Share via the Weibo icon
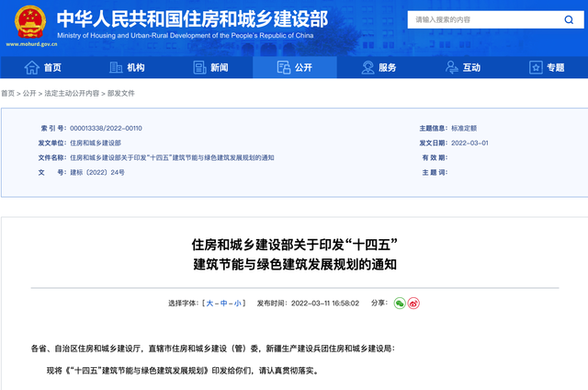 413,304
